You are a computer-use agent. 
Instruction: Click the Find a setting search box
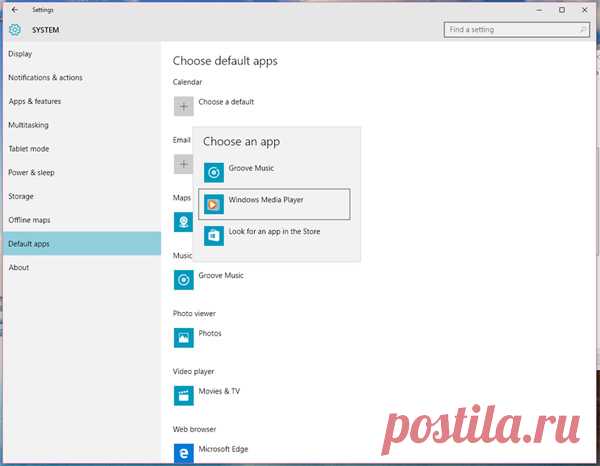(517, 29)
